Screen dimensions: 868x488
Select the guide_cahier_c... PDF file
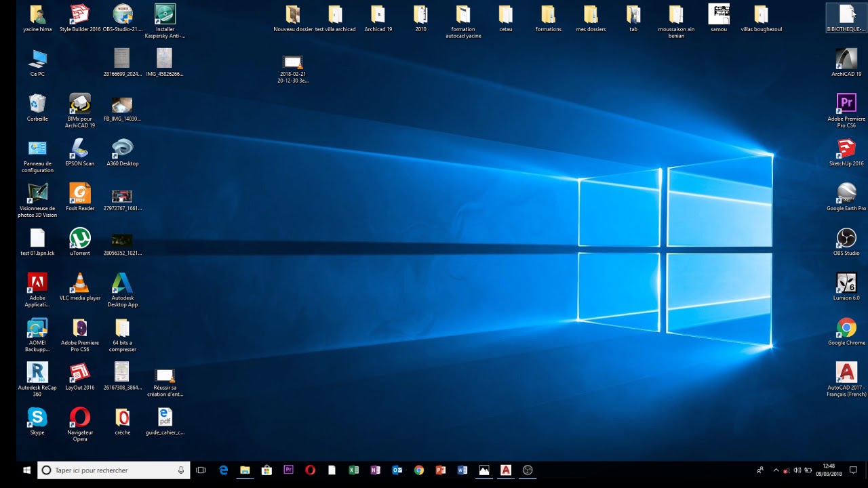point(165,421)
